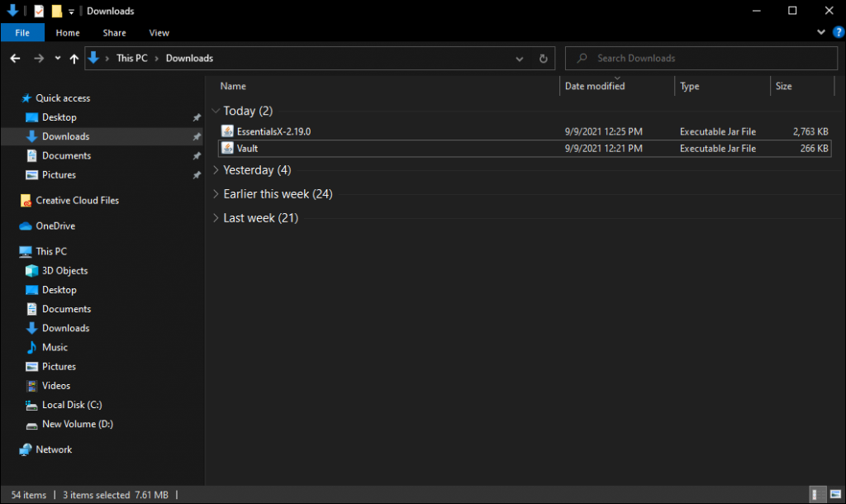Unpin Downloads from Quick access
Screen dimensions: 846x504
(x=197, y=136)
